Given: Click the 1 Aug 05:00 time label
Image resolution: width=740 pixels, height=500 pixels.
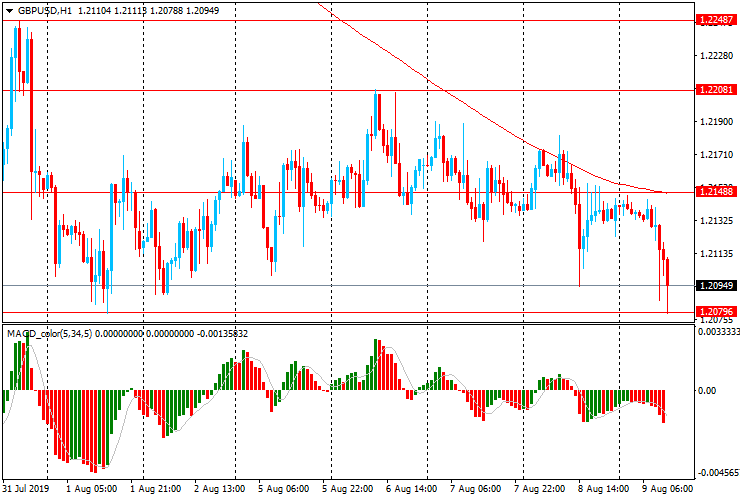Looking at the screenshot, I should [91, 490].
